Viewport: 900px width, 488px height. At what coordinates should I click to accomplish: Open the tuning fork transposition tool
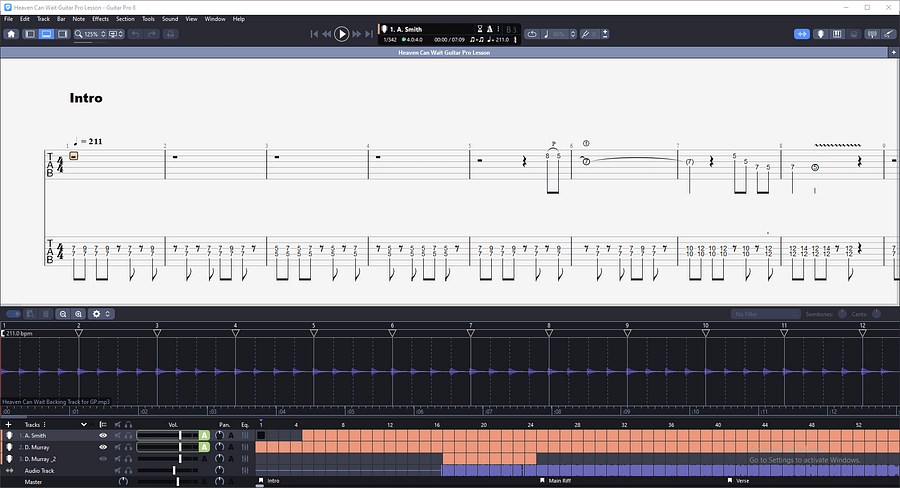click(590, 34)
